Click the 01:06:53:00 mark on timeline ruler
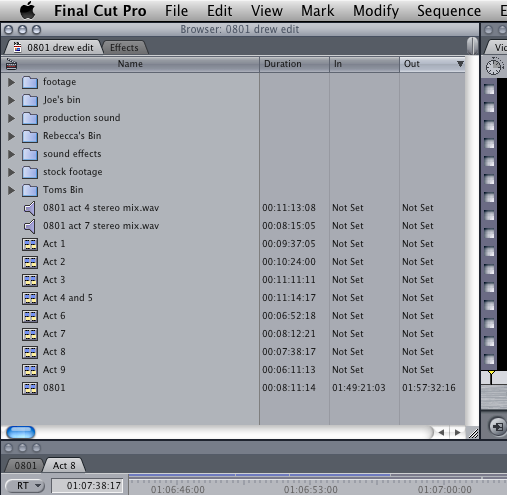Screen dimensions: 507x495 coord(311,490)
